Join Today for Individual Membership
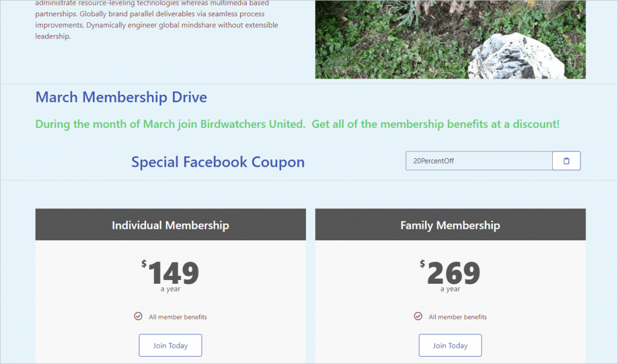618x364 pixels. point(170,345)
